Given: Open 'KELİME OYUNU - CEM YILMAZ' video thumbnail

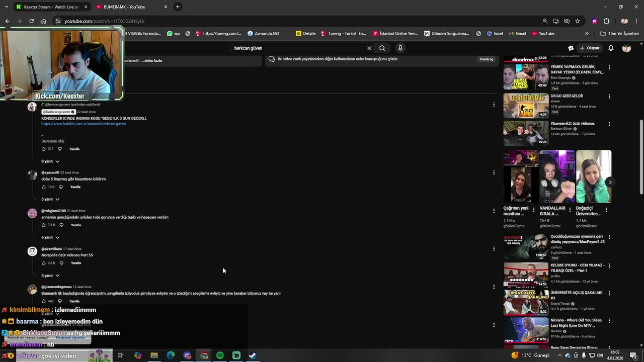Looking at the screenshot, I should click(x=526, y=275).
